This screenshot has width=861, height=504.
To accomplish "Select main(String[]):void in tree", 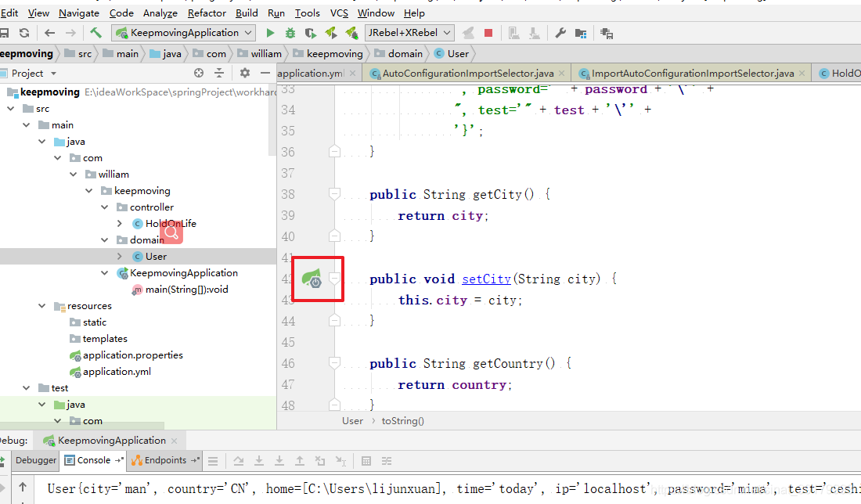I will pyautogui.click(x=187, y=290).
